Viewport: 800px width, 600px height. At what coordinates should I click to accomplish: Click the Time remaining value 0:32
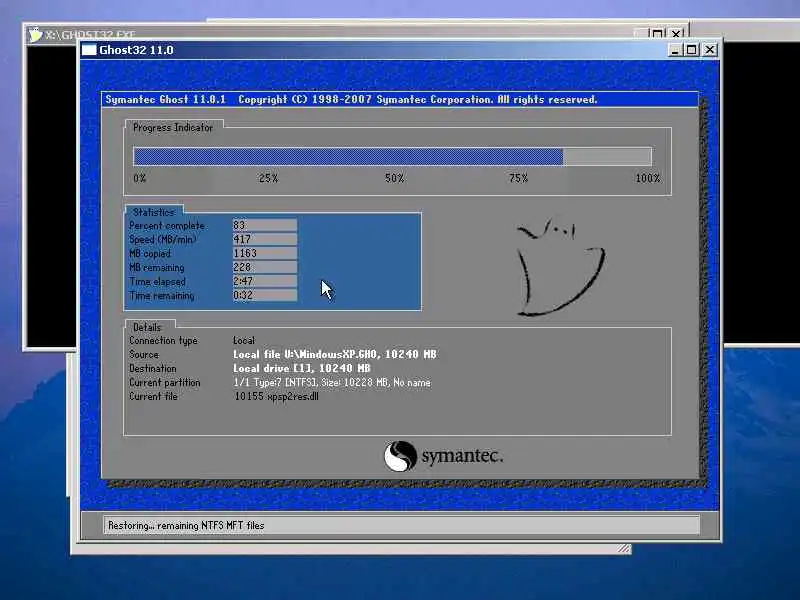coord(264,295)
